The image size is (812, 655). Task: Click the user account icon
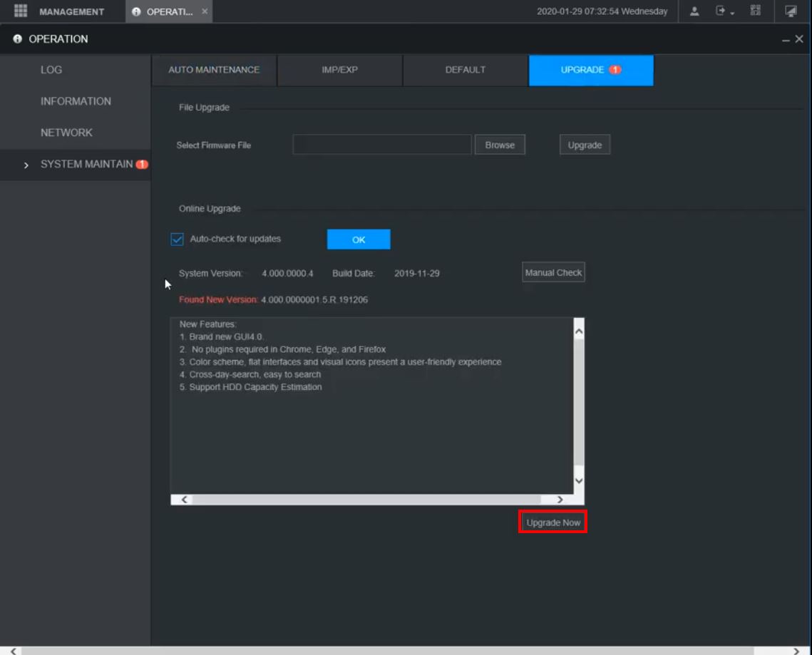pos(695,11)
